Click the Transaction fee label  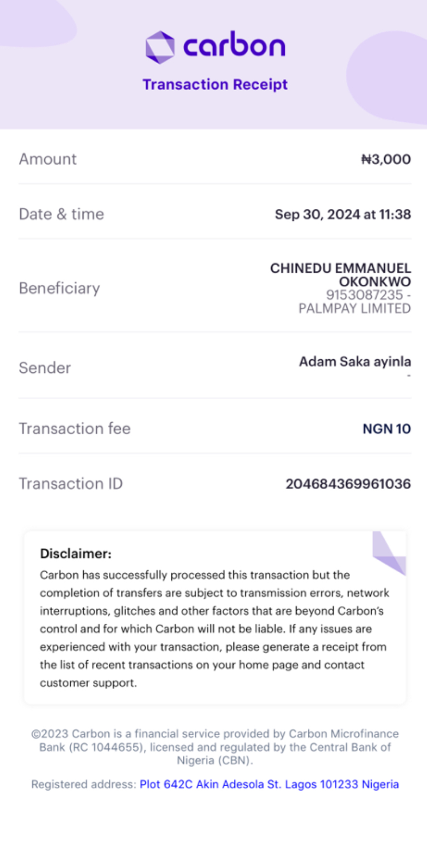click(74, 429)
